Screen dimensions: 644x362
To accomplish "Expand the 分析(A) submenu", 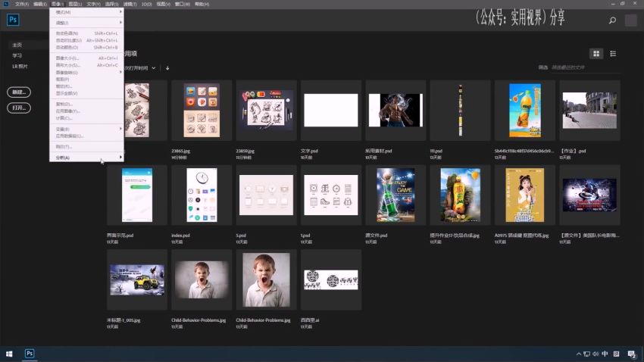I will [86, 158].
